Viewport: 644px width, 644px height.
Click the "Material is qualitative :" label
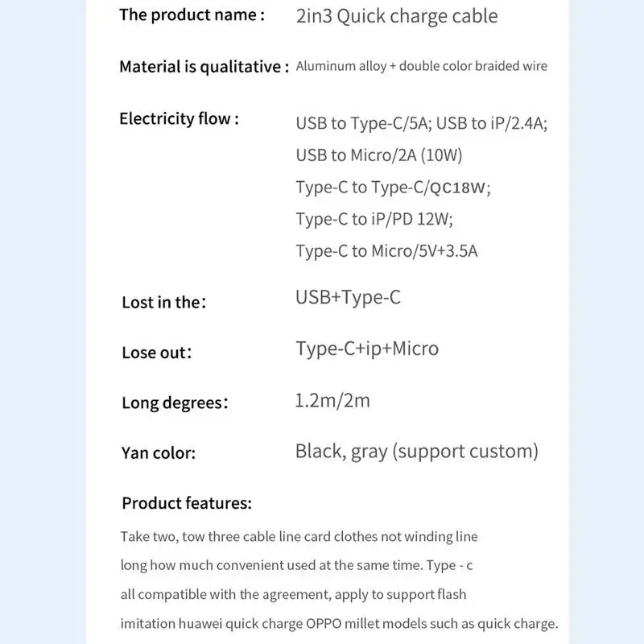click(x=204, y=67)
